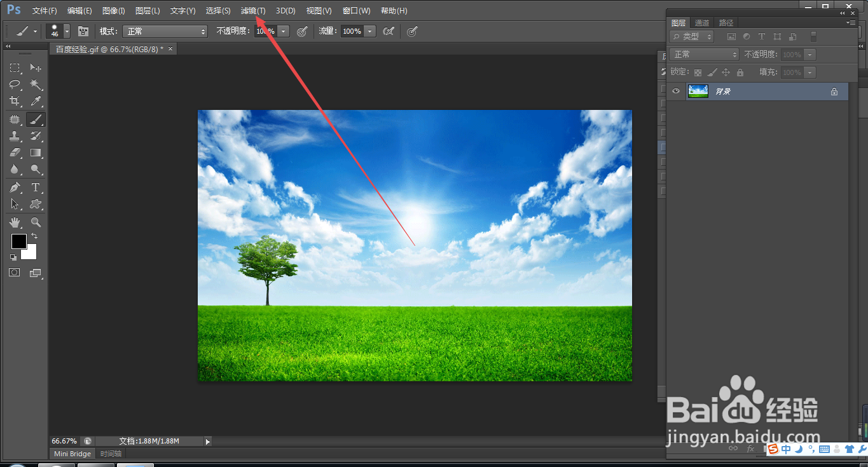Turn layer filtering on or off switch

(x=813, y=37)
